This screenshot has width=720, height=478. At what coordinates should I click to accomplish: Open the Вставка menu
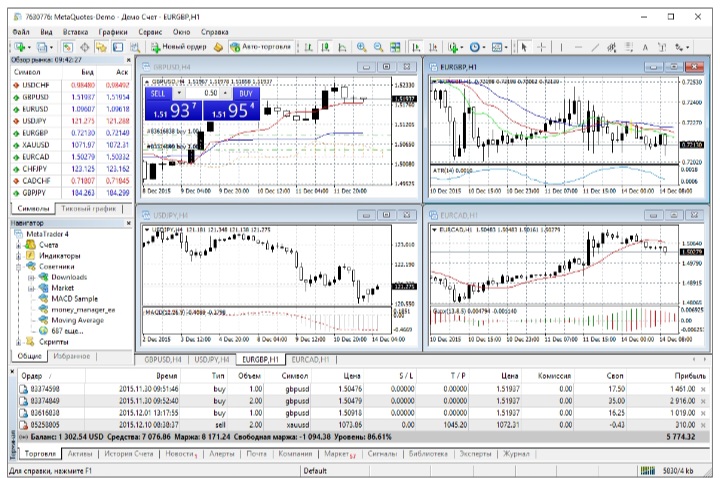(x=75, y=32)
